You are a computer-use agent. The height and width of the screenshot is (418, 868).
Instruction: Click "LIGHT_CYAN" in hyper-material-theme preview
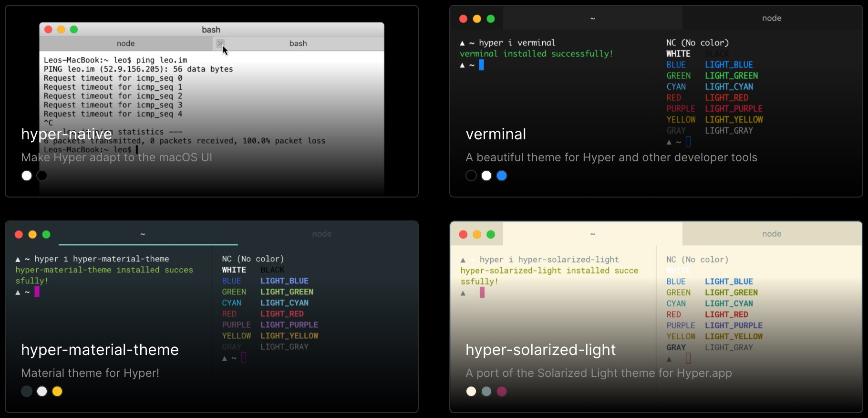pyautogui.click(x=284, y=303)
